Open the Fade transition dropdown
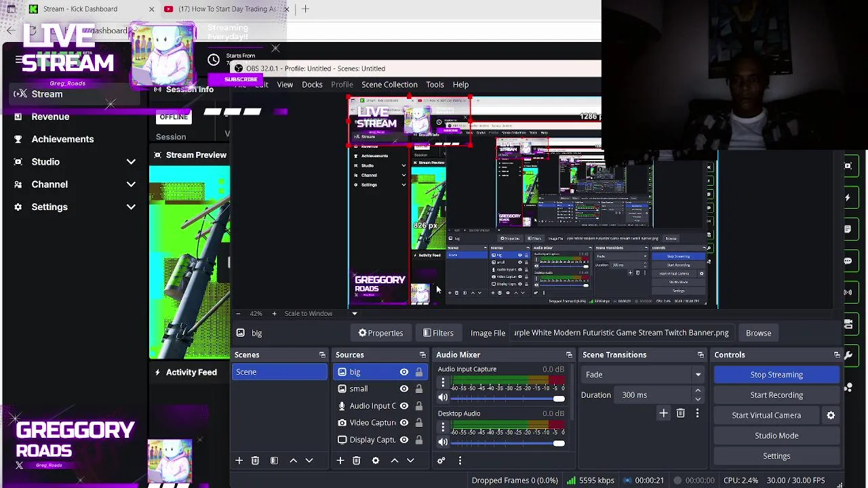868x488 pixels. [643, 375]
